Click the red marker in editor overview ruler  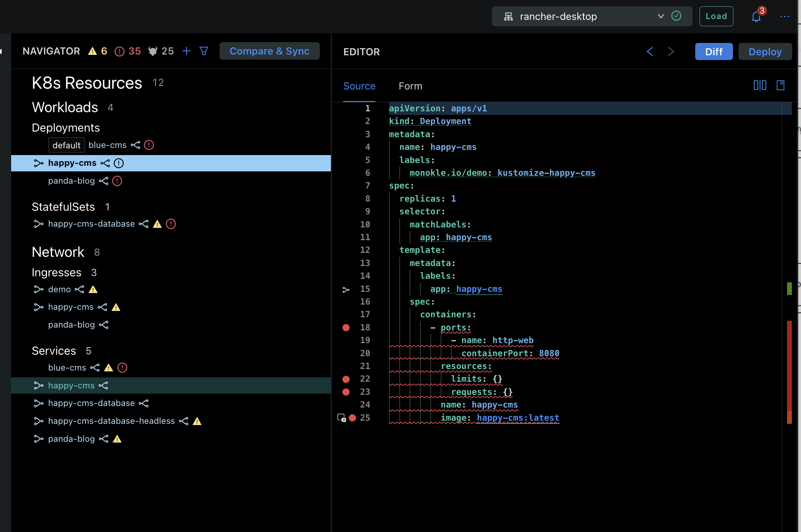click(789, 366)
